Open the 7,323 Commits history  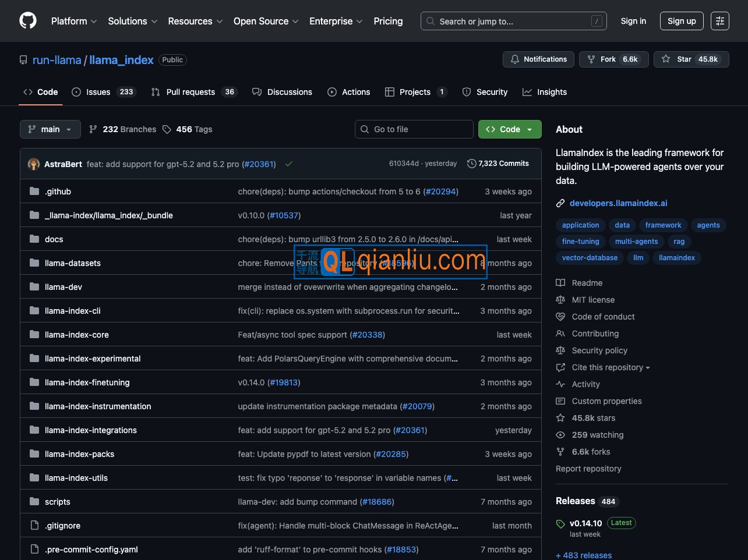[x=498, y=164]
